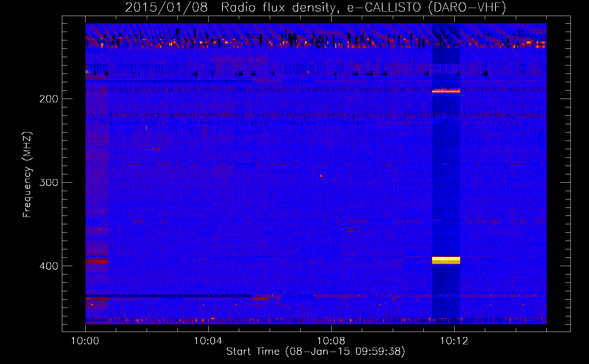Click the 200 frequency tick label

point(49,99)
